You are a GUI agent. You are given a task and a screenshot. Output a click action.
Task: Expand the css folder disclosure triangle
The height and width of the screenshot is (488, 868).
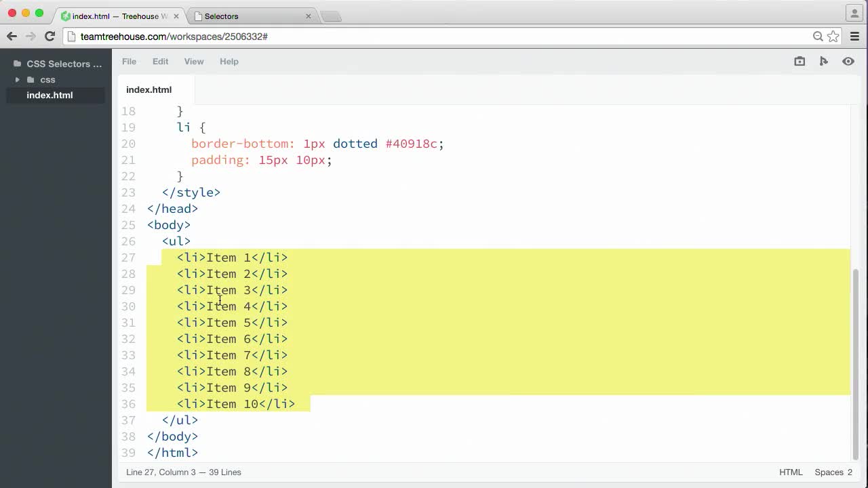[17, 80]
